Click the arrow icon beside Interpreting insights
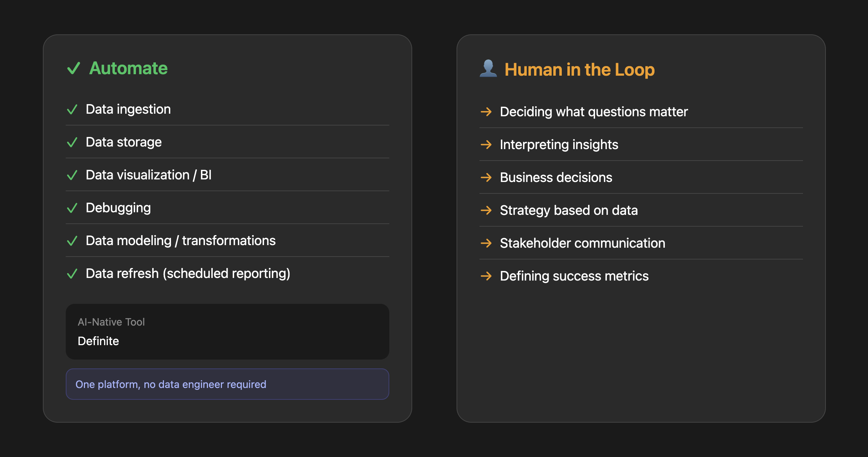868x457 pixels. point(486,144)
